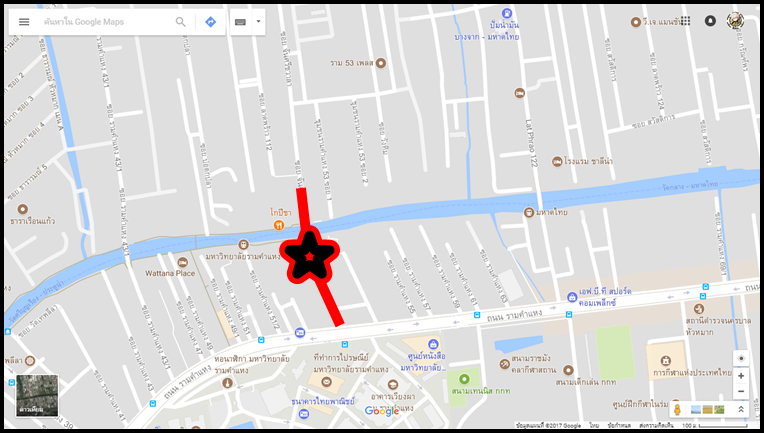The height and width of the screenshot is (433, 764).
Task: Show my current location button
Action: click(x=741, y=358)
